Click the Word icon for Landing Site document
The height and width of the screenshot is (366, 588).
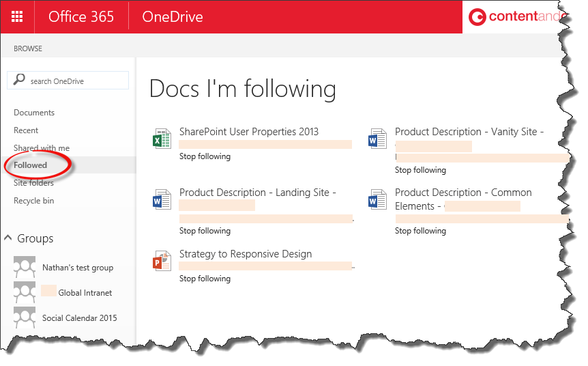point(162,200)
